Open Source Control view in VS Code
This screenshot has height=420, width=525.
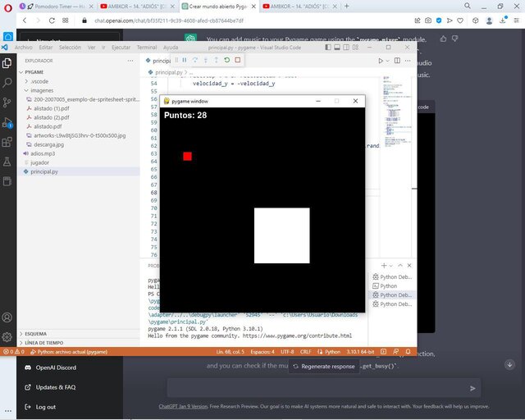pyautogui.click(x=7, y=103)
